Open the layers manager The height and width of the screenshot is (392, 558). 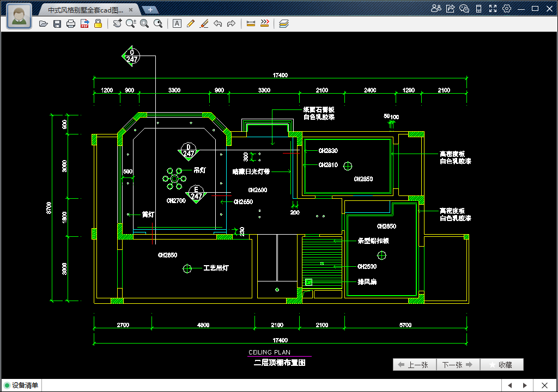pyautogui.click(x=283, y=23)
